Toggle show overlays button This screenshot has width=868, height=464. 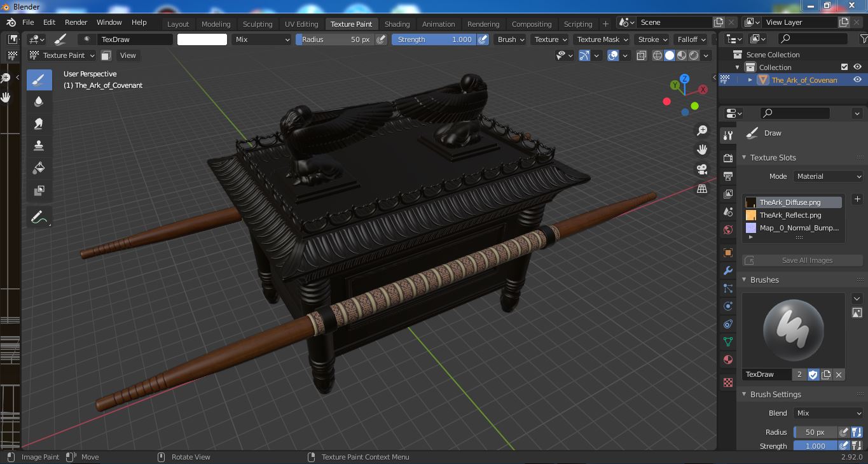pos(613,55)
